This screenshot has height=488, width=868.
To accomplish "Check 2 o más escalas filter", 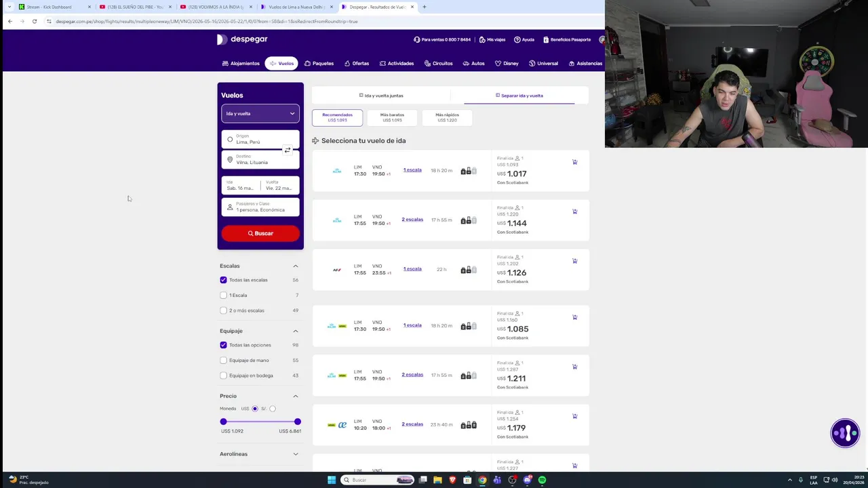I will [223, 310].
